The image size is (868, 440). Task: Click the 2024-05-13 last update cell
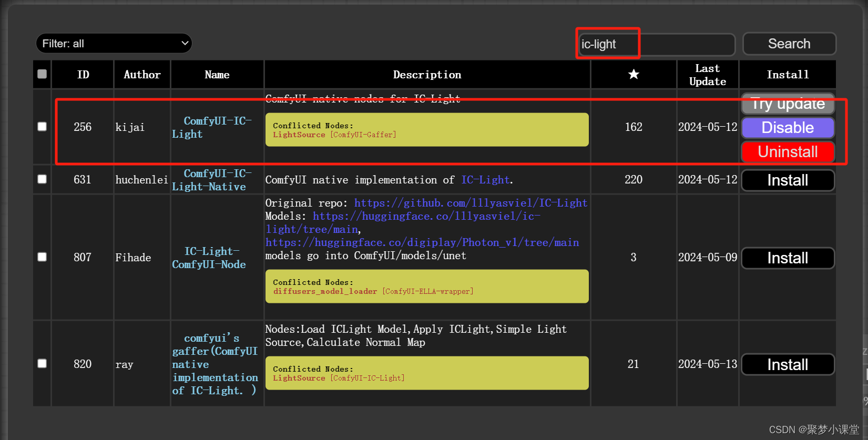708,364
